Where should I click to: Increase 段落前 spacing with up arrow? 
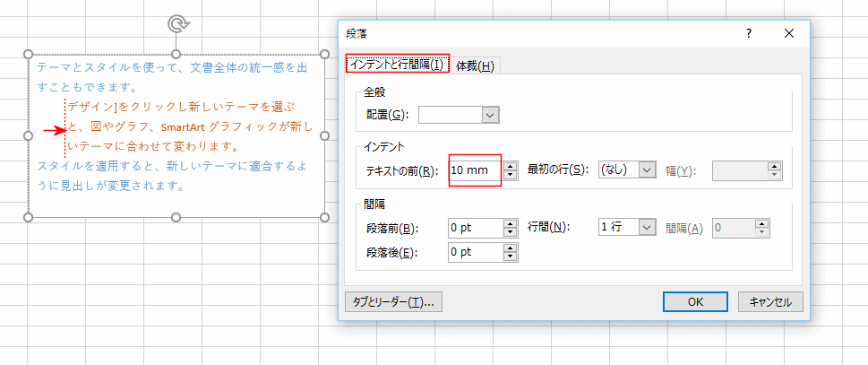(x=511, y=223)
